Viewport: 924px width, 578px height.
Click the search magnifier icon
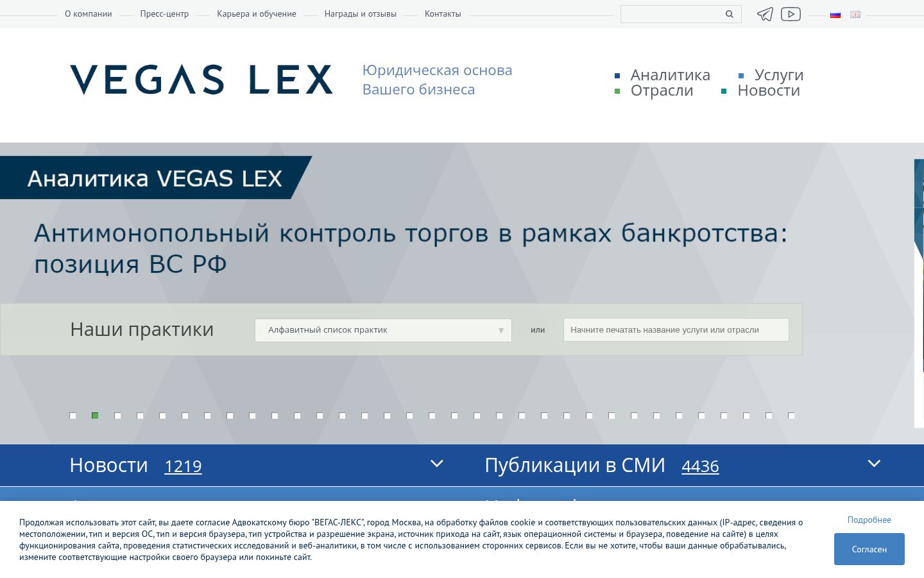(x=729, y=14)
